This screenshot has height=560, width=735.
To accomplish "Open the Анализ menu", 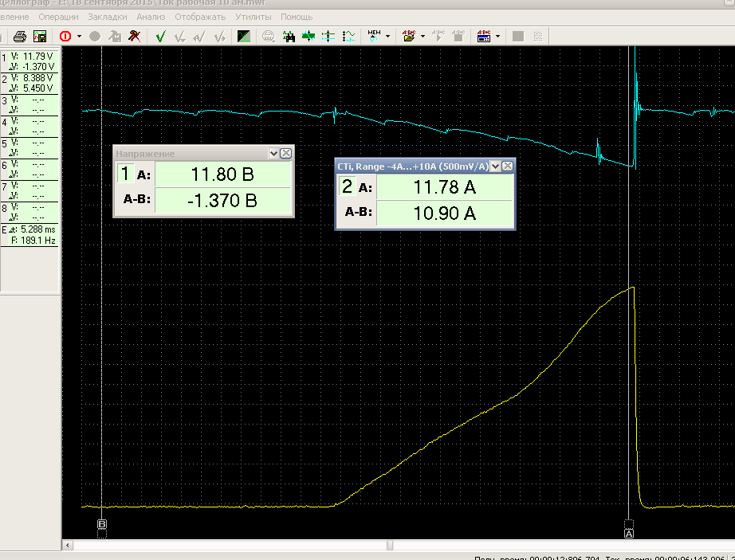I will (x=150, y=17).
